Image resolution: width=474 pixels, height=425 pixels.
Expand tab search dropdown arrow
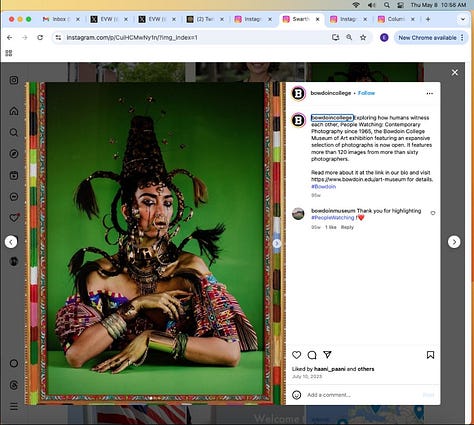[463, 19]
